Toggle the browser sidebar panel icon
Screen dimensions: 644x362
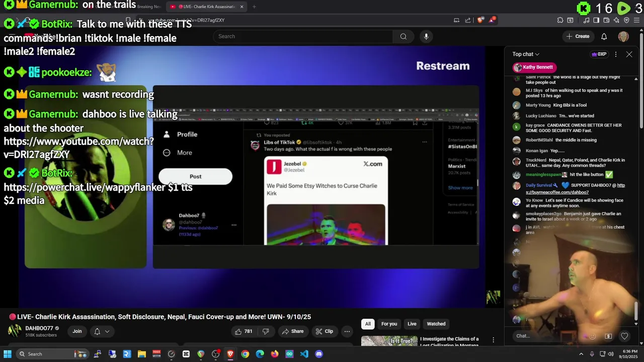click(596, 20)
